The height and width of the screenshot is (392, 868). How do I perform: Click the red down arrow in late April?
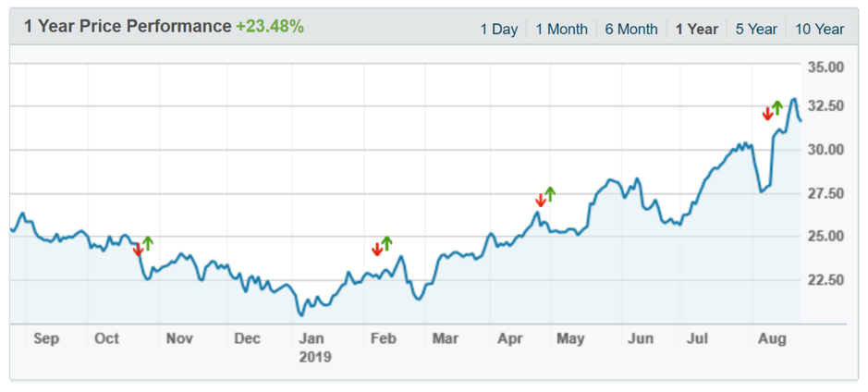(541, 200)
